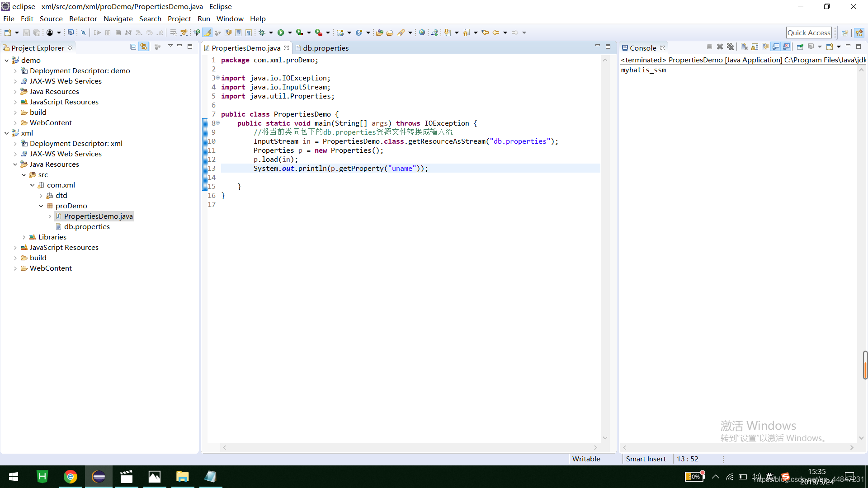
Task: Select db.properties file in the tree
Action: pyautogui.click(x=86, y=227)
